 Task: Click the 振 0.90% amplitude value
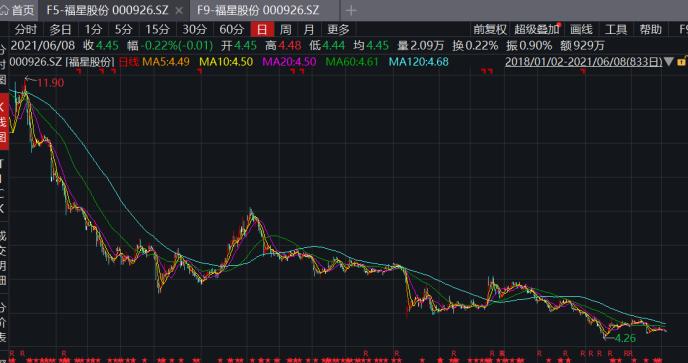(x=529, y=46)
